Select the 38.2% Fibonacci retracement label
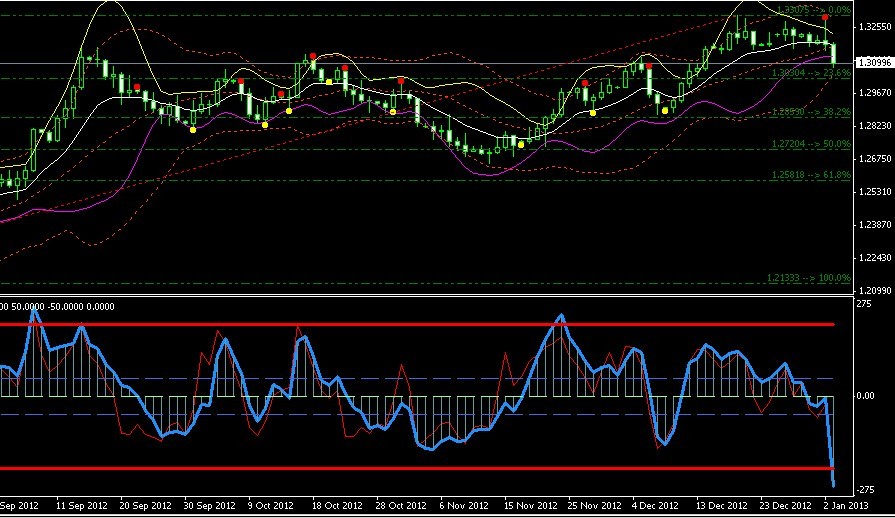The image size is (895, 518). 810,113
